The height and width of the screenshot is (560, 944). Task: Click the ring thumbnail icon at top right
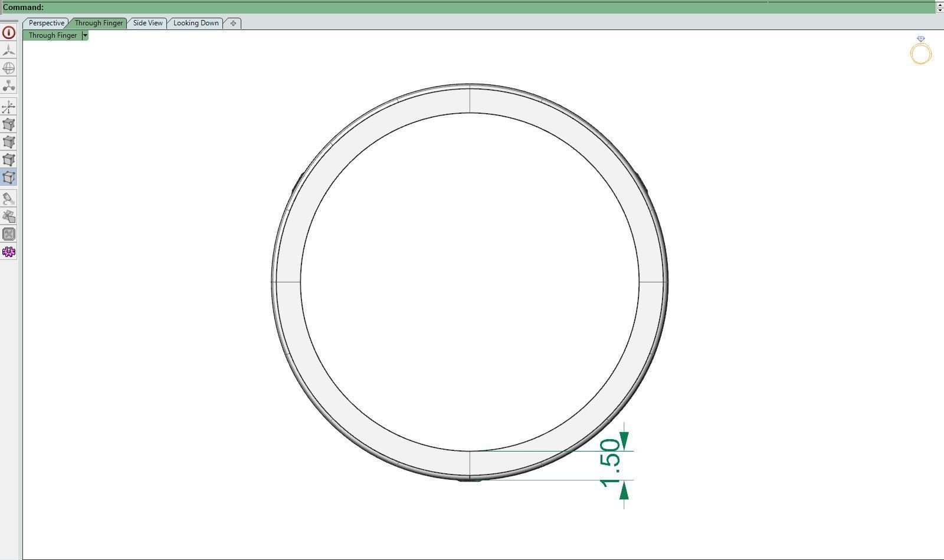coord(920,51)
